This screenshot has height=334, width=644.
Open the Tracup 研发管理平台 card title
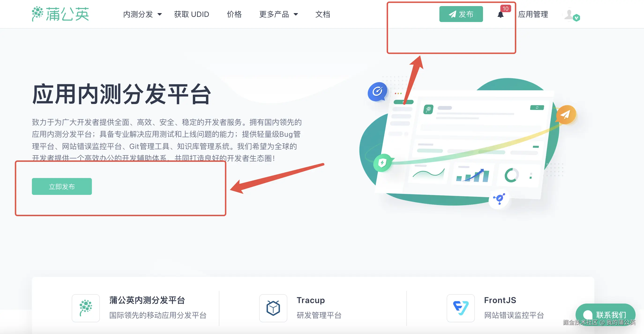coord(311,300)
